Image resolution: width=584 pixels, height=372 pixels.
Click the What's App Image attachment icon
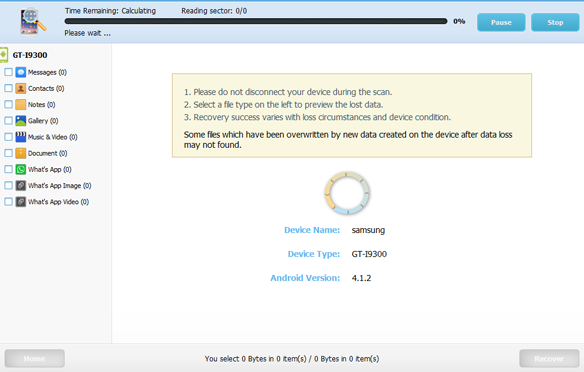[x=21, y=185]
